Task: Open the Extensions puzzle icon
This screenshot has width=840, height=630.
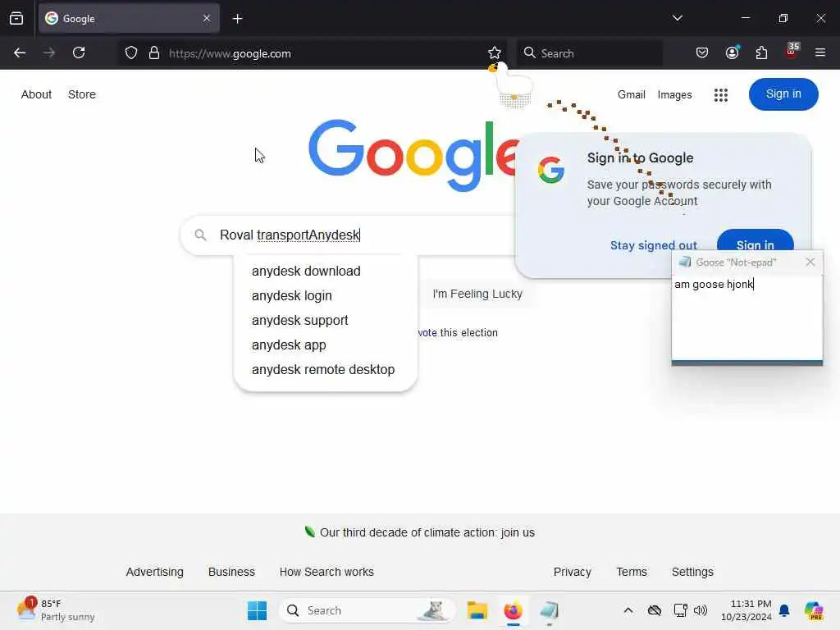Action: 761,53
